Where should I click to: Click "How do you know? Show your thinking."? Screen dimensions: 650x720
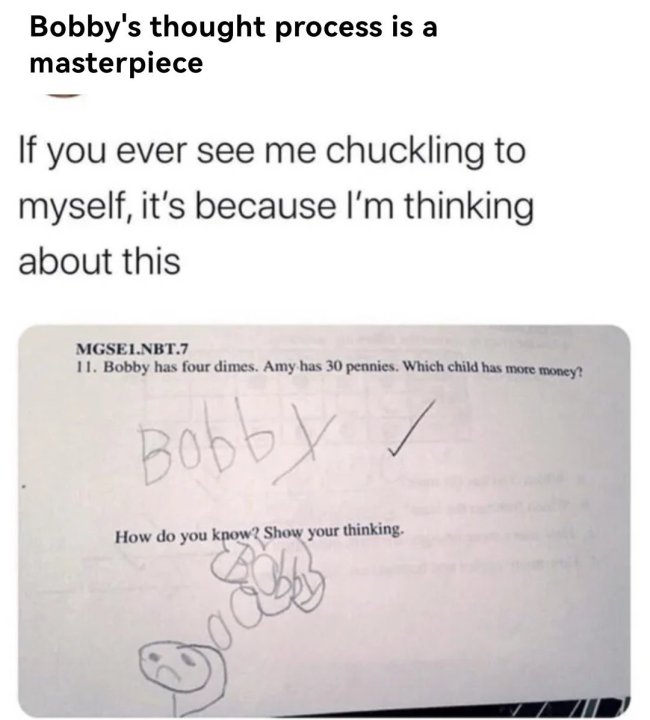260,534
